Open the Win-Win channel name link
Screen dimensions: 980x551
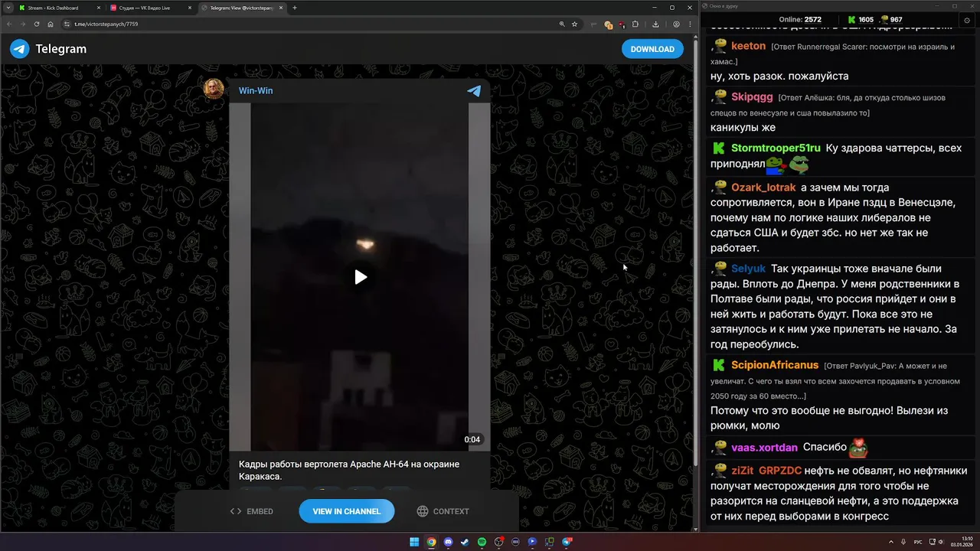click(256, 90)
